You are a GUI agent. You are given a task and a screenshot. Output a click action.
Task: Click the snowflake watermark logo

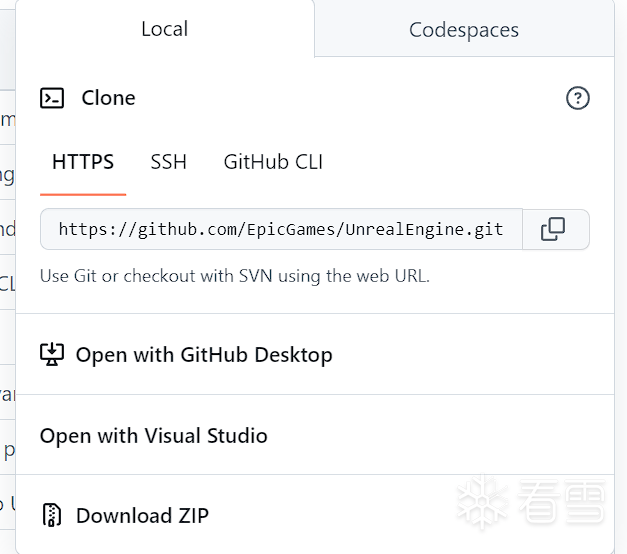(483, 503)
